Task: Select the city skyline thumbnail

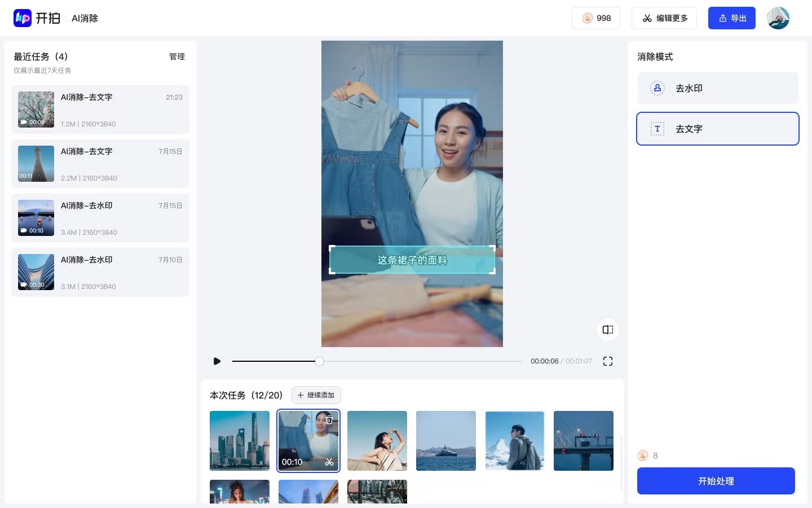Action: point(240,441)
